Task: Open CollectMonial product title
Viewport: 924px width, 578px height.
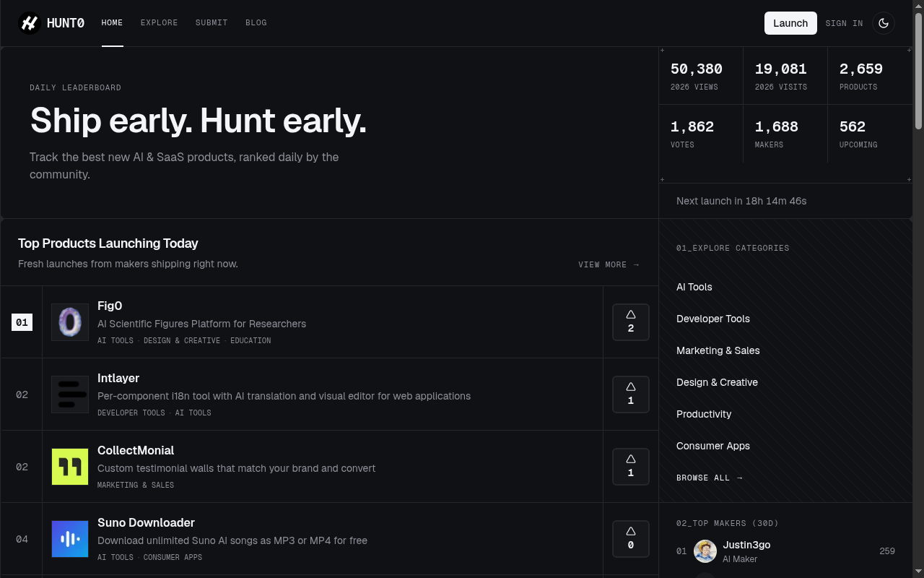Action: click(x=136, y=450)
